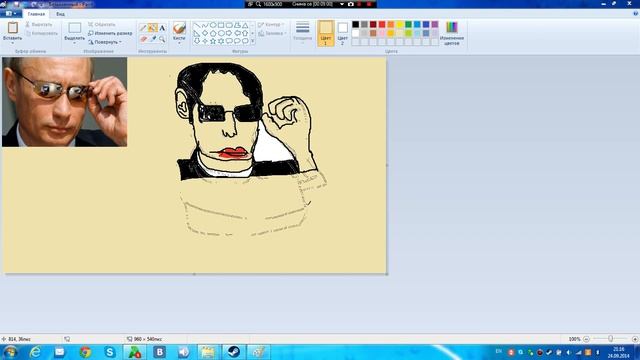This screenshot has height=360, width=640.
Task: Open the Повернуть rotate dropdown
Action: point(105,42)
